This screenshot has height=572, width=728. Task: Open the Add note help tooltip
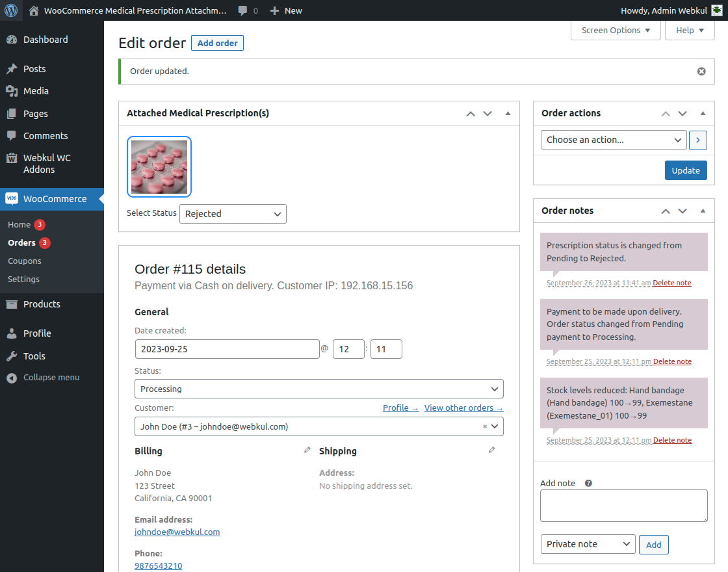point(588,483)
